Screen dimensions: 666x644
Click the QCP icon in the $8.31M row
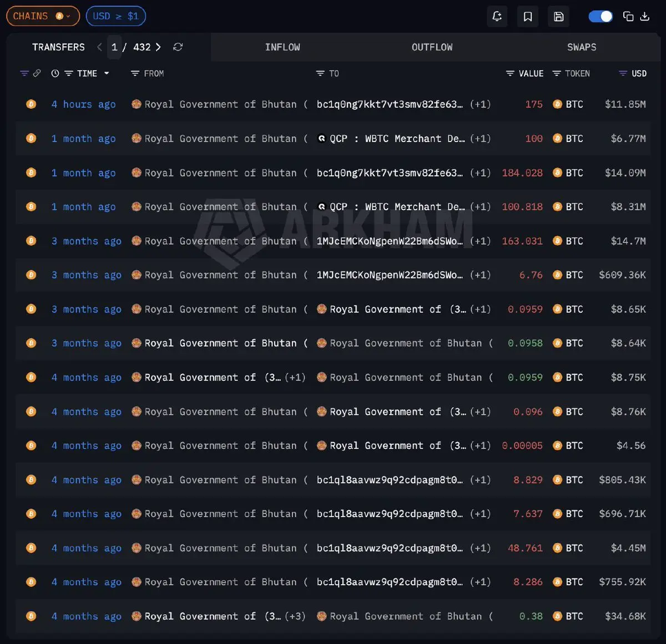321,207
